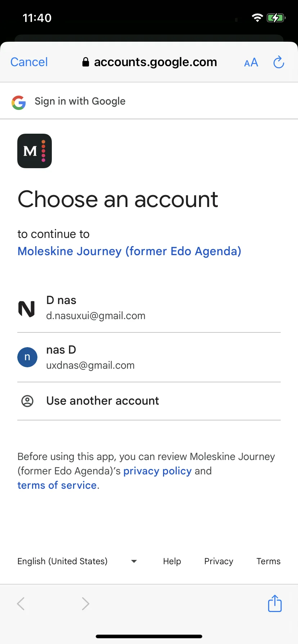Expand language list with the dropdown arrow
This screenshot has height=644, width=298.
coord(134,561)
